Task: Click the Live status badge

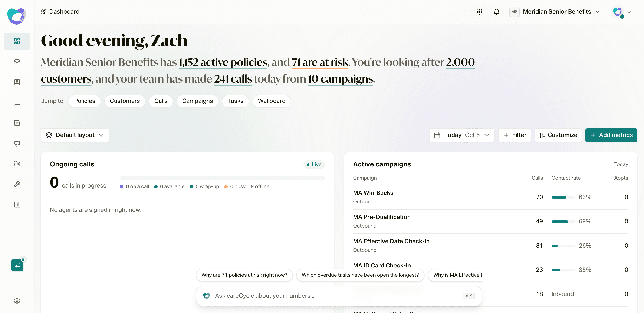Action: tap(314, 164)
